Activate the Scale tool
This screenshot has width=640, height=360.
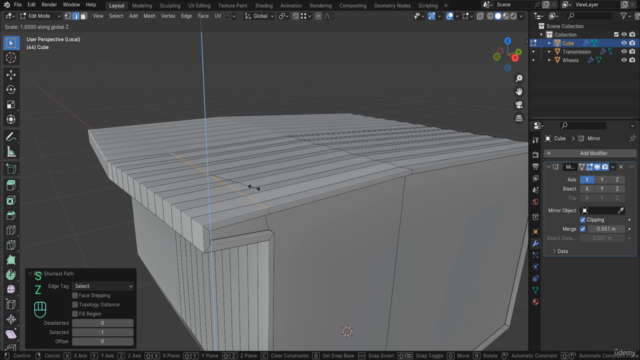tap(11, 104)
